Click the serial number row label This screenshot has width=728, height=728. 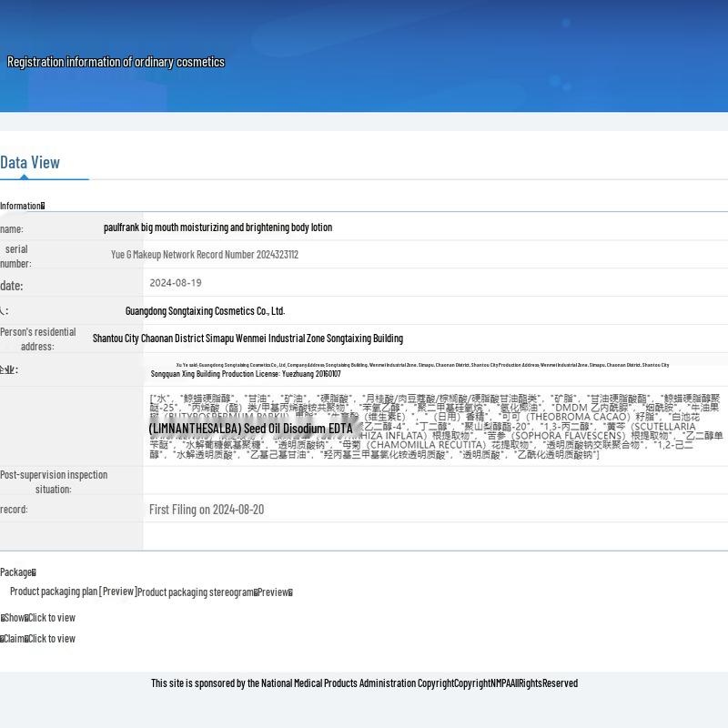click(16, 256)
